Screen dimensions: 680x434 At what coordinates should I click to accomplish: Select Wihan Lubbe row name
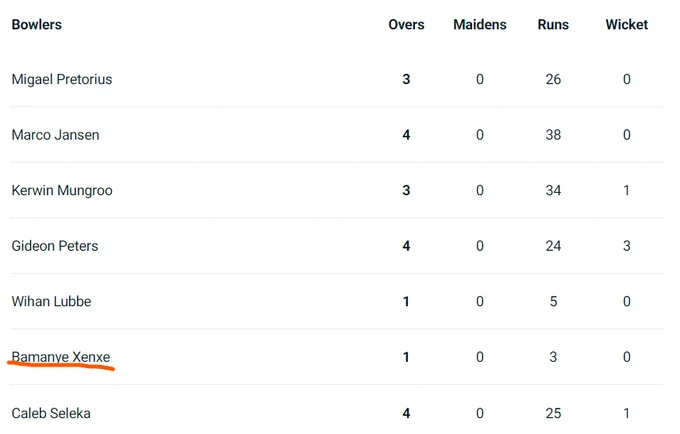[x=51, y=301]
